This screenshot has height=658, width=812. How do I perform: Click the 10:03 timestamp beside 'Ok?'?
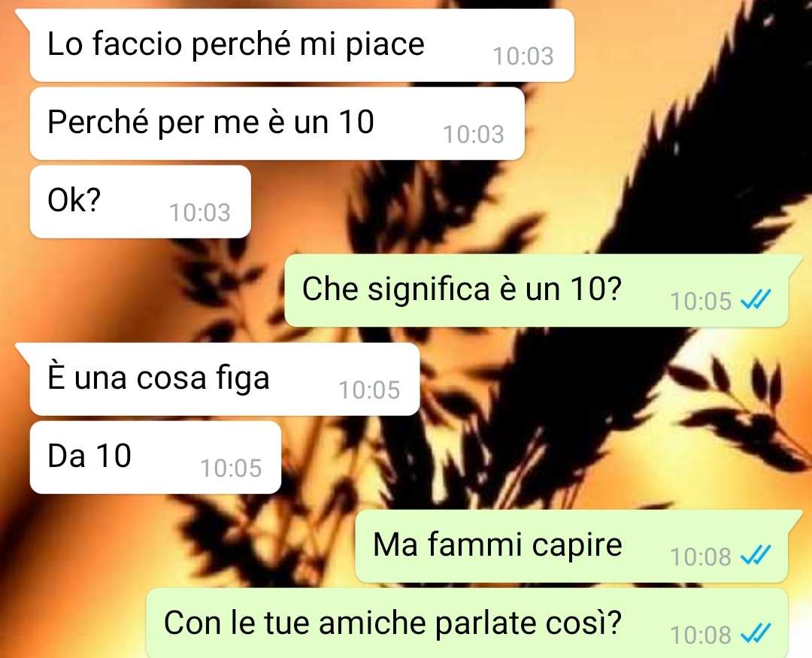[200, 212]
